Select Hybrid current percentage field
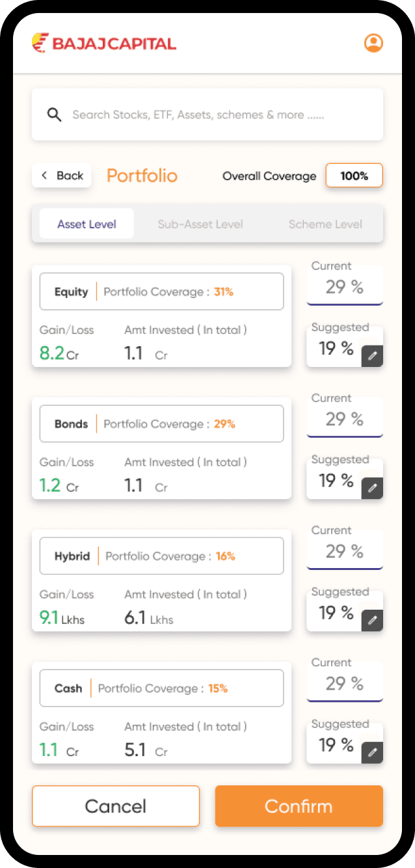The width and height of the screenshot is (415, 868). point(345,551)
